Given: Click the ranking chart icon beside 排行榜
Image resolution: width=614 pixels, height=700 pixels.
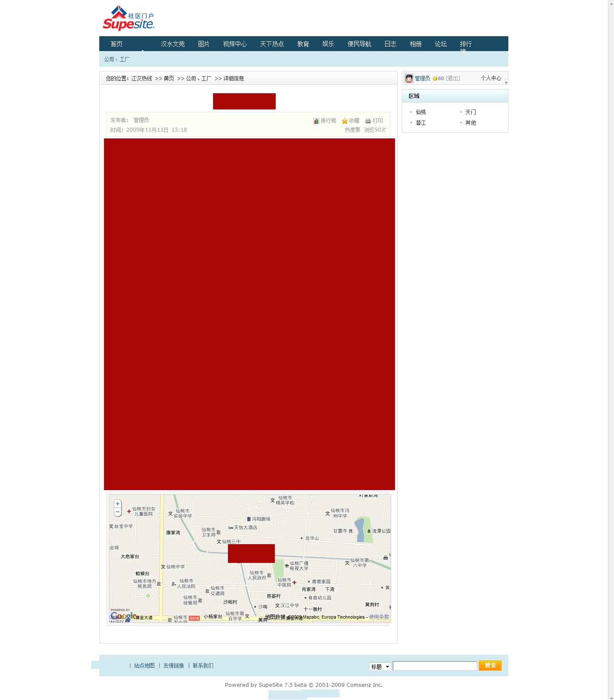Looking at the screenshot, I should [316, 121].
